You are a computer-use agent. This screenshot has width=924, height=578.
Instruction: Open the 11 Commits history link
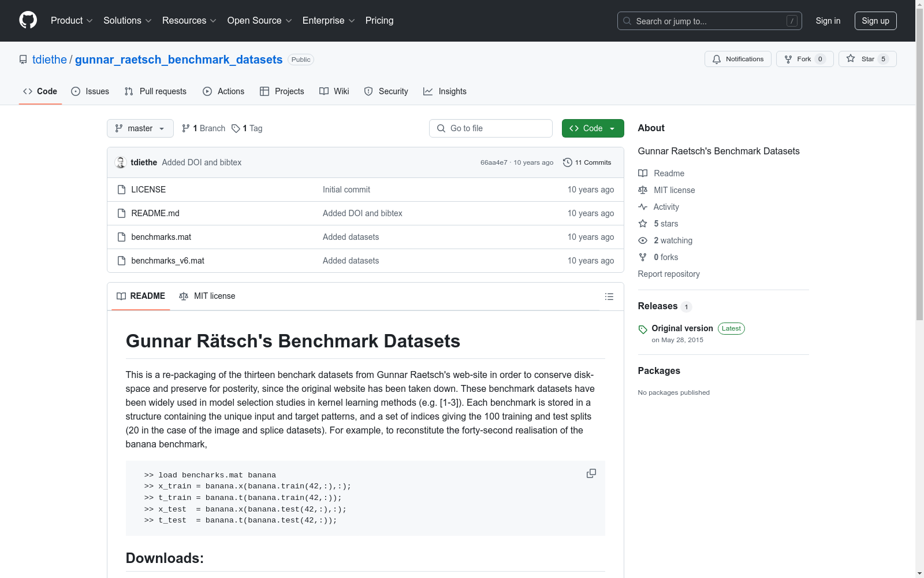pyautogui.click(x=587, y=162)
